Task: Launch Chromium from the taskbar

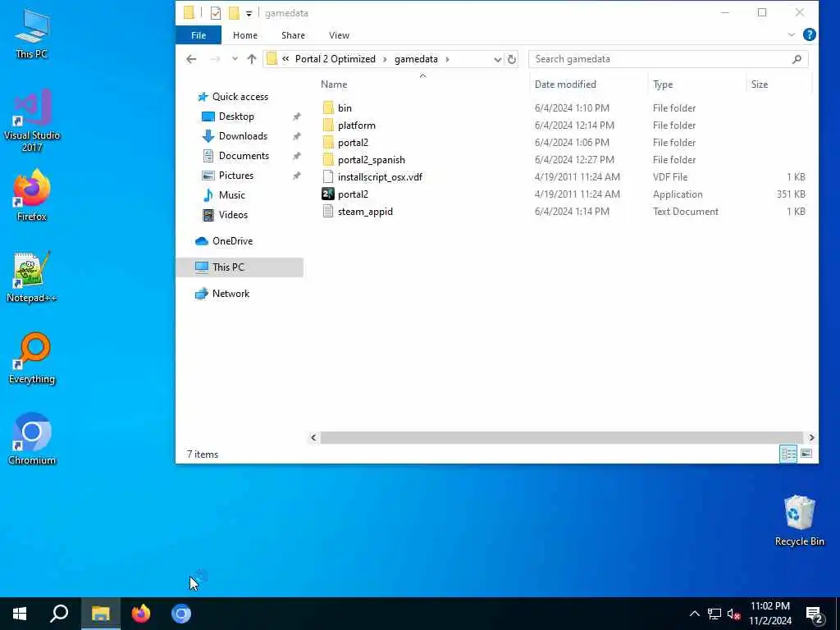Action: point(181,614)
